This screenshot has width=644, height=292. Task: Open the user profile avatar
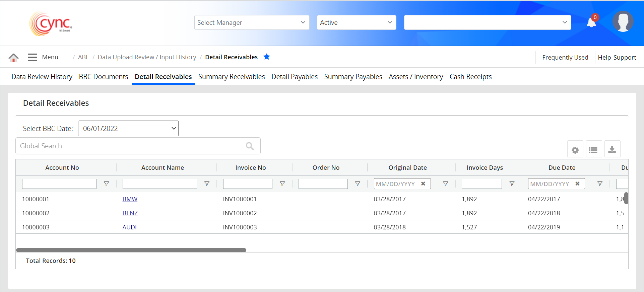[x=623, y=22]
